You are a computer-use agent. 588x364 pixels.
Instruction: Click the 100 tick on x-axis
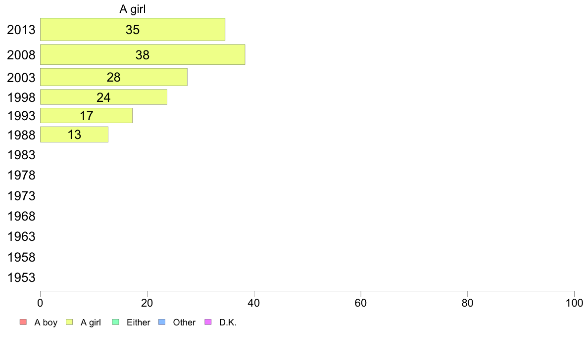pos(574,303)
